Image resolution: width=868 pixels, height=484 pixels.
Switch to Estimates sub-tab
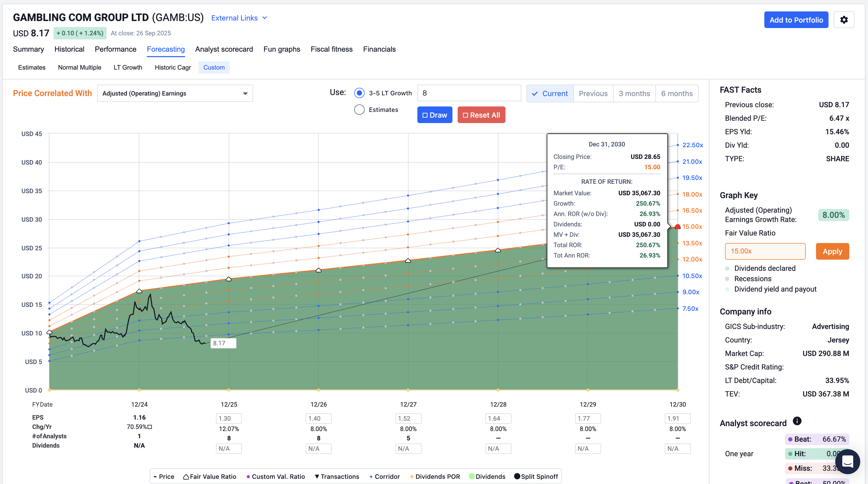point(32,67)
